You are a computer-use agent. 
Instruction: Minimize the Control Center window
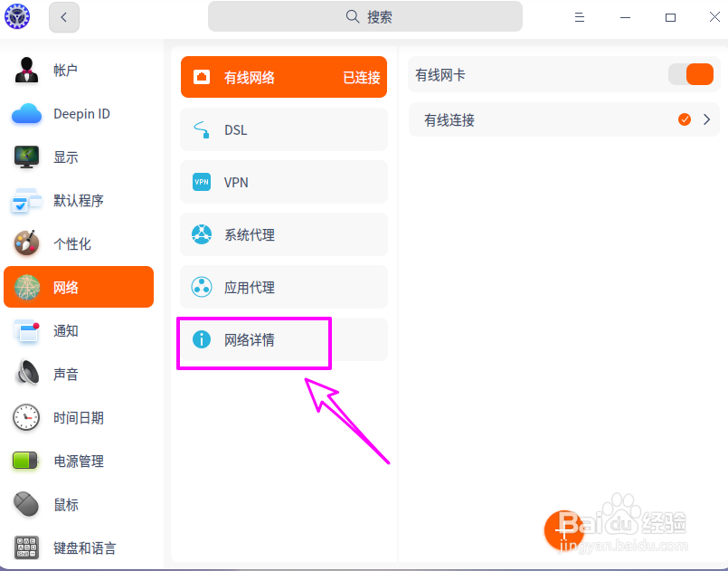(626, 17)
